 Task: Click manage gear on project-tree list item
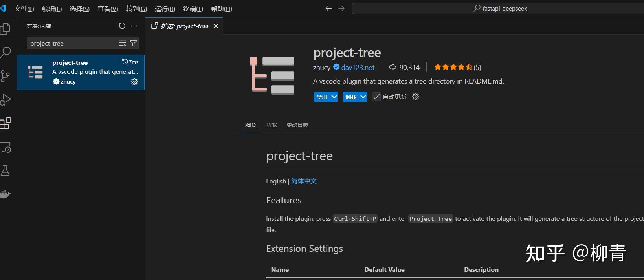click(x=134, y=82)
